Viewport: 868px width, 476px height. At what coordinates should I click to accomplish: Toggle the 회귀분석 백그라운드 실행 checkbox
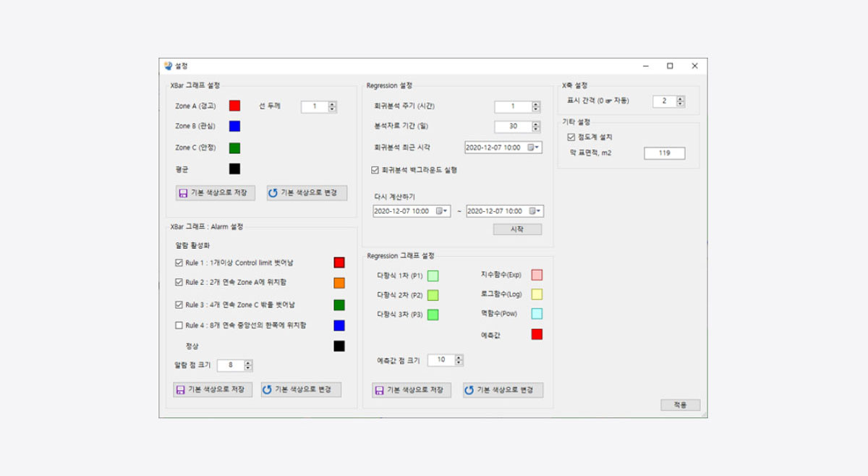(375, 170)
